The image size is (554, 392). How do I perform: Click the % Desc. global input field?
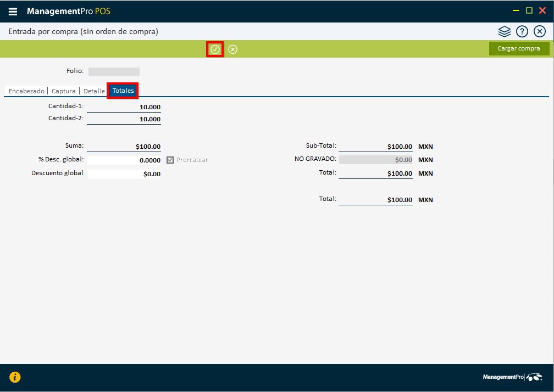(124, 160)
